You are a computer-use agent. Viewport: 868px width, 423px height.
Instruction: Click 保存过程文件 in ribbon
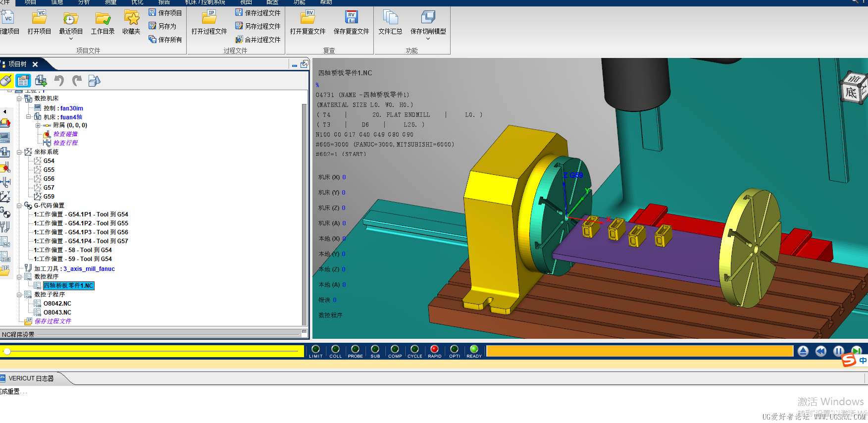click(258, 12)
